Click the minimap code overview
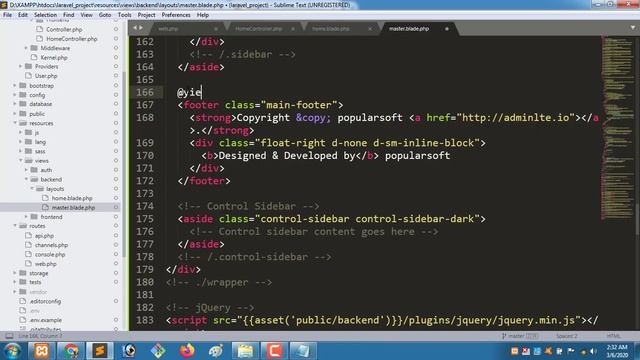This screenshot has width=640, height=360. click(617, 129)
